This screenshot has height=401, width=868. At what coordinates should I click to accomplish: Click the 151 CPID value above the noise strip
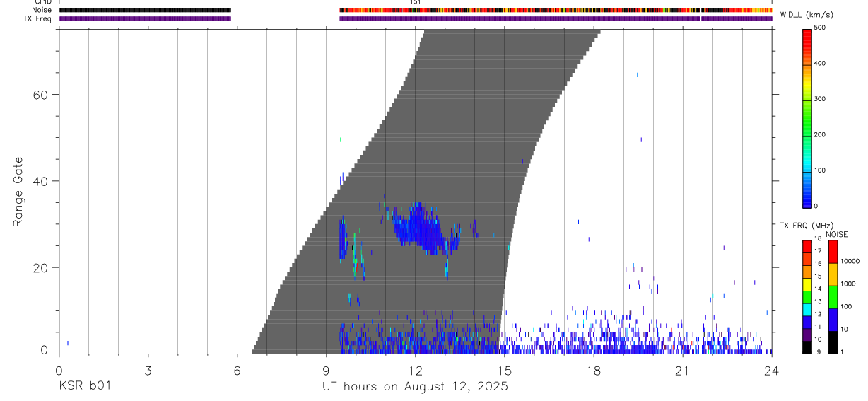[415, 2]
